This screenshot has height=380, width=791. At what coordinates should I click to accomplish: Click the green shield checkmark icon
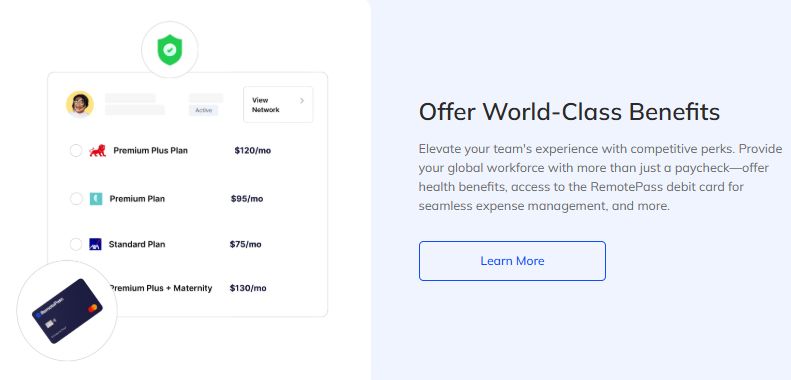170,49
